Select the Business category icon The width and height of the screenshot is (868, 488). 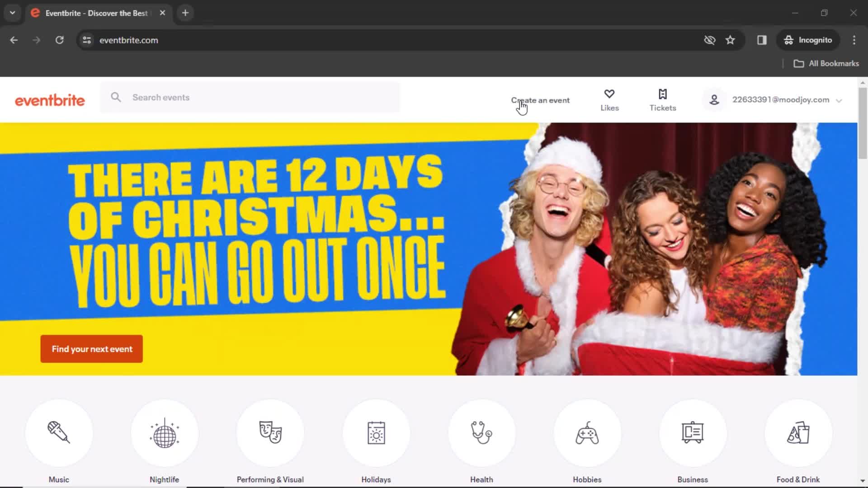[693, 432]
